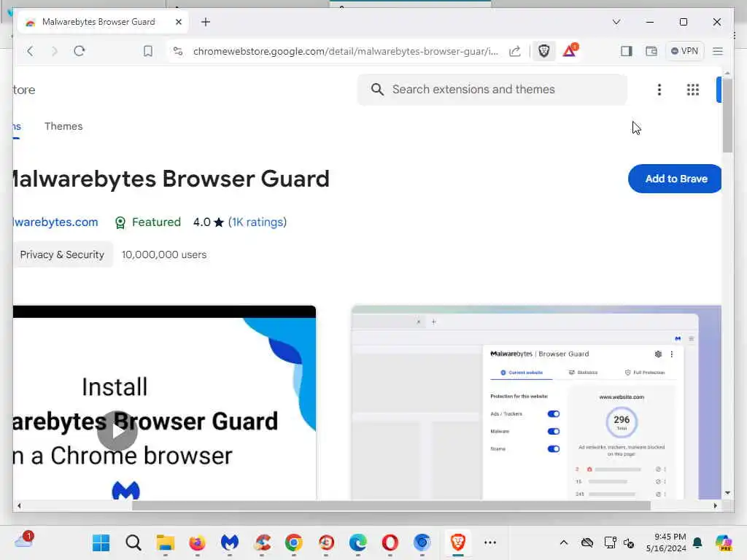The width and height of the screenshot is (747, 560).
Task: Open the Browser Guard popup screenshot thumbnail
Action: [536, 402]
